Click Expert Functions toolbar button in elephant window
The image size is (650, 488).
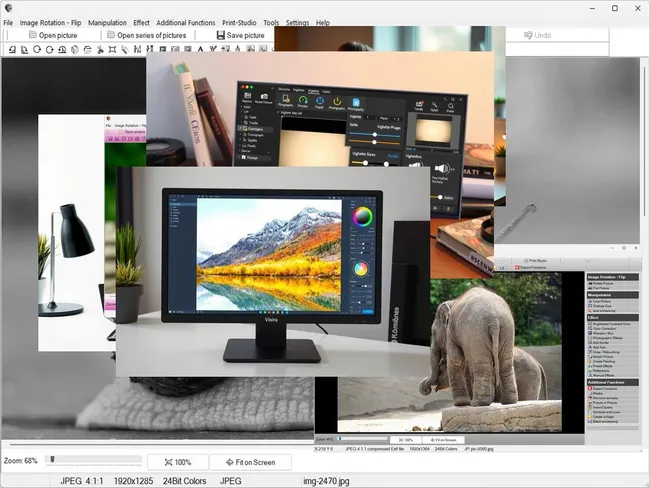click(531, 268)
